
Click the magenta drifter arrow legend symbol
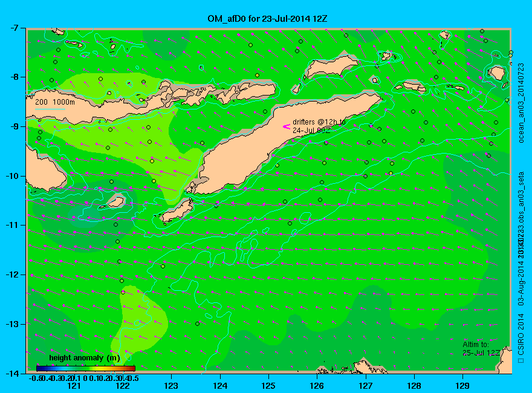click(x=287, y=126)
